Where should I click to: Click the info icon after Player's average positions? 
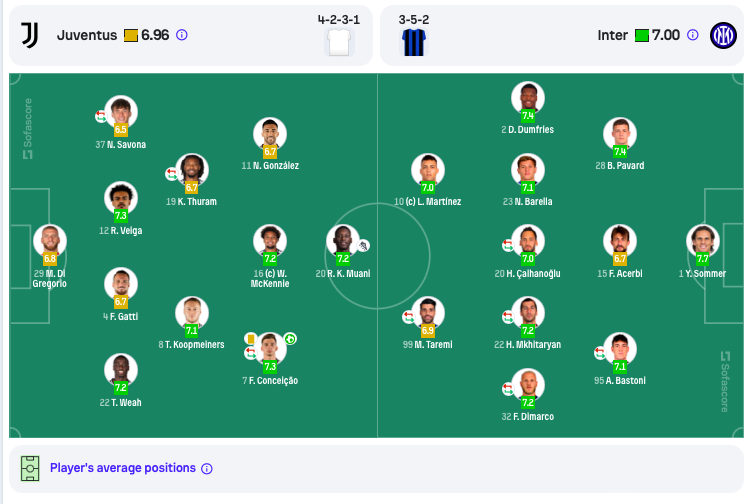tap(207, 469)
